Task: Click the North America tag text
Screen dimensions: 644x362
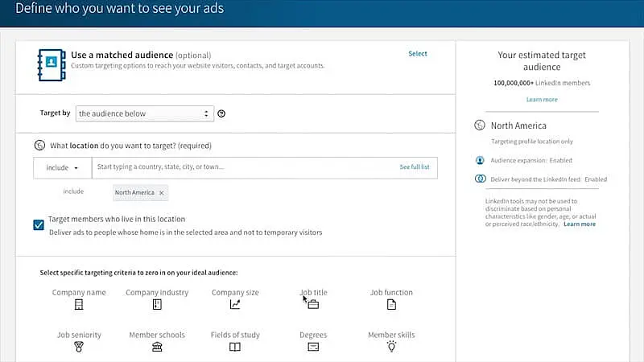Action: point(134,192)
